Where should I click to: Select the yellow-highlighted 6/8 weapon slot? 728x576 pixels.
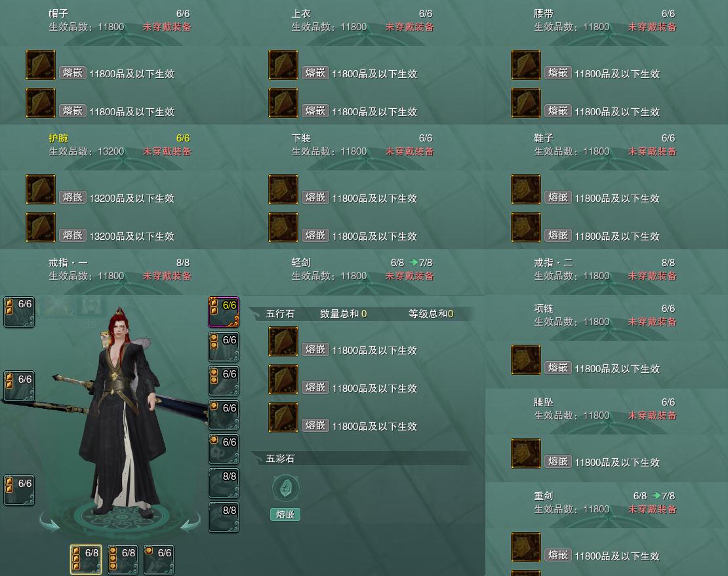[86, 560]
